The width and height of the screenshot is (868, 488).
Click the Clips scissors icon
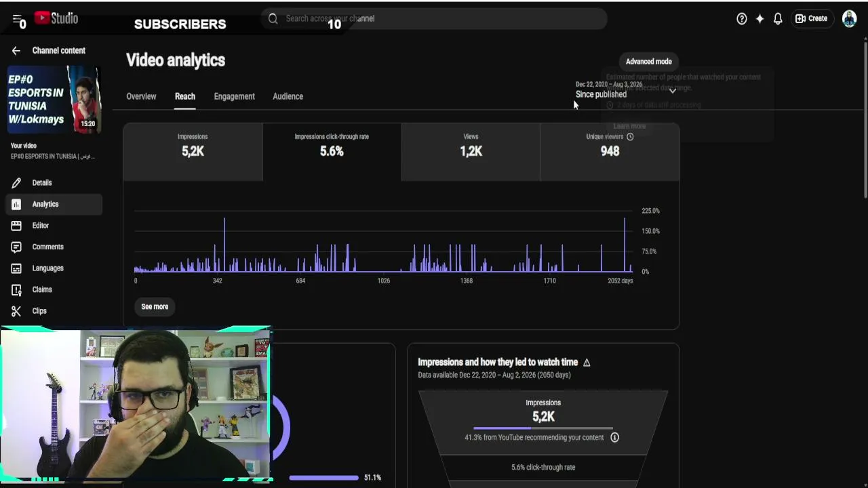16,311
